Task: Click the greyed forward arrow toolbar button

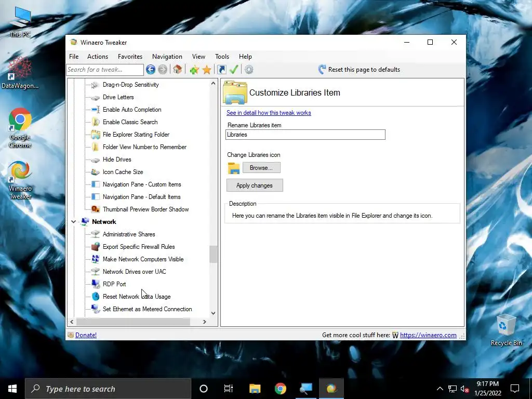Action: [163, 70]
